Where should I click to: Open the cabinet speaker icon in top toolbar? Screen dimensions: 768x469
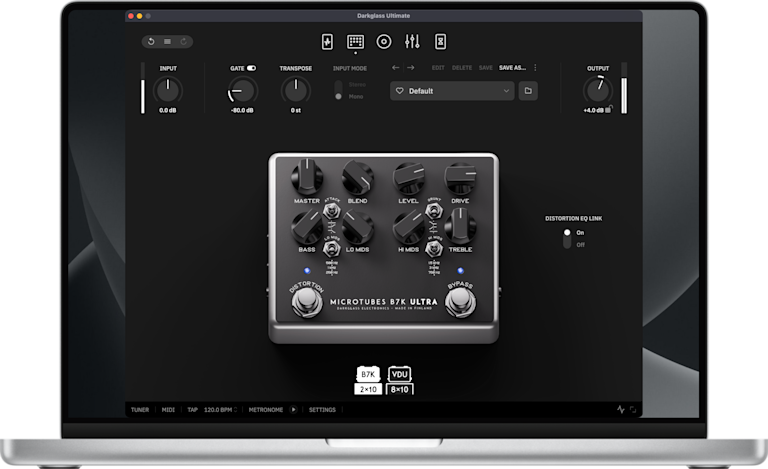point(384,42)
